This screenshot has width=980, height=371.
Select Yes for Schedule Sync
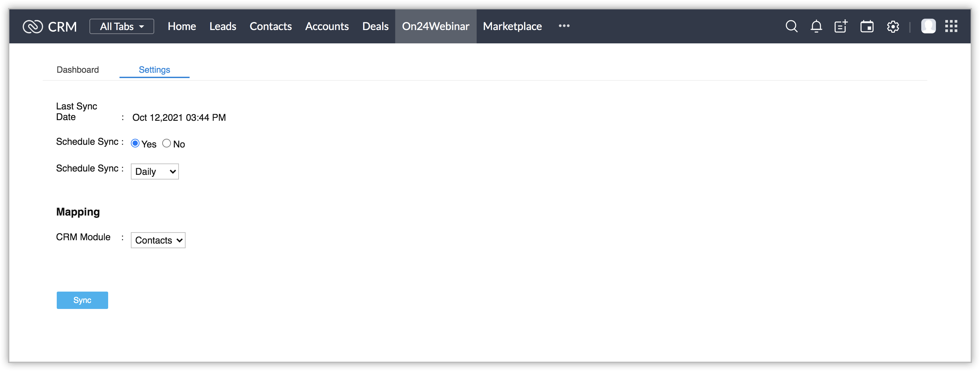pos(135,143)
